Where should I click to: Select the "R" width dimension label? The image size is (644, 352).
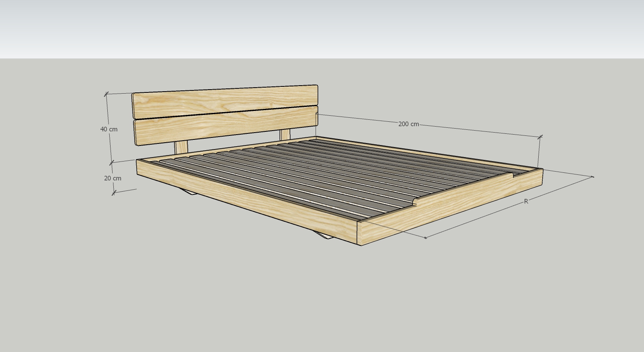tap(526, 201)
